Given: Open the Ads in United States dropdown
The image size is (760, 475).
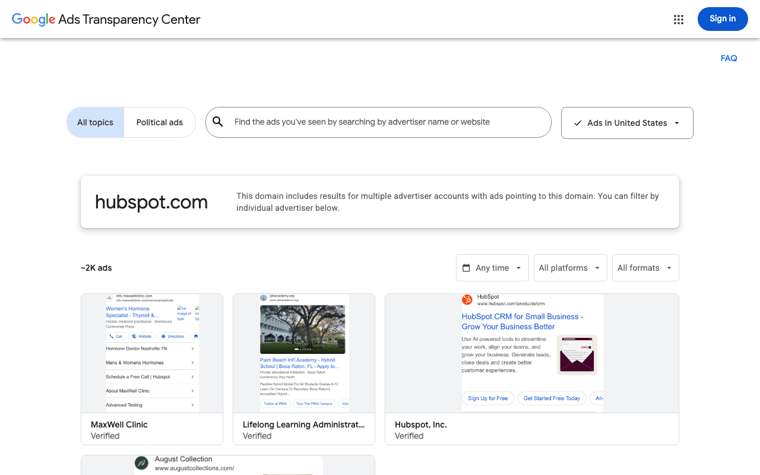Looking at the screenshot, I should pos(627,123).
